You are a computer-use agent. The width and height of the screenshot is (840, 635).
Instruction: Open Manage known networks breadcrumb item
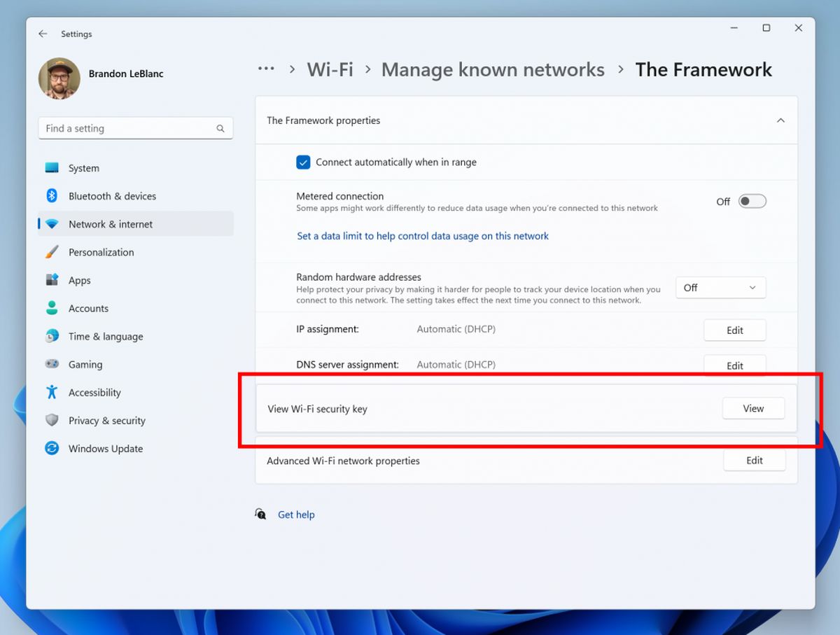tap(493, 69)
